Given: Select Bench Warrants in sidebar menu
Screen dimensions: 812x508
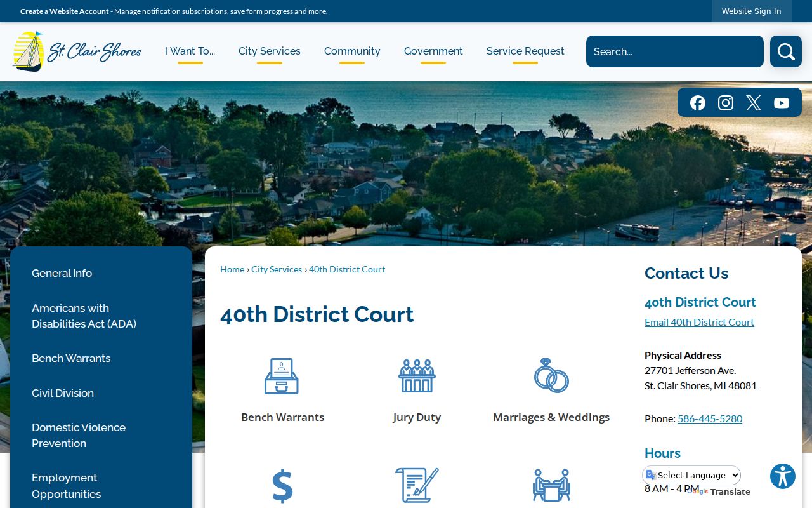Looking at the screenshot, I should [x=71, y=358].
